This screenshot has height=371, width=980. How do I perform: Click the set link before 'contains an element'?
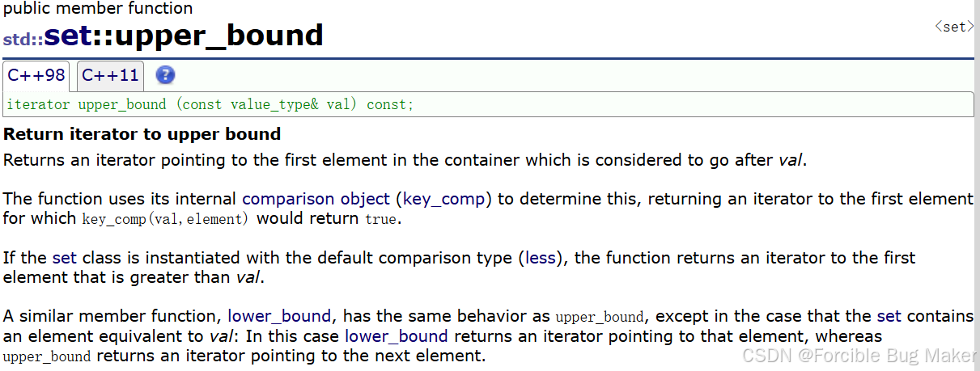tap(889, 316)
